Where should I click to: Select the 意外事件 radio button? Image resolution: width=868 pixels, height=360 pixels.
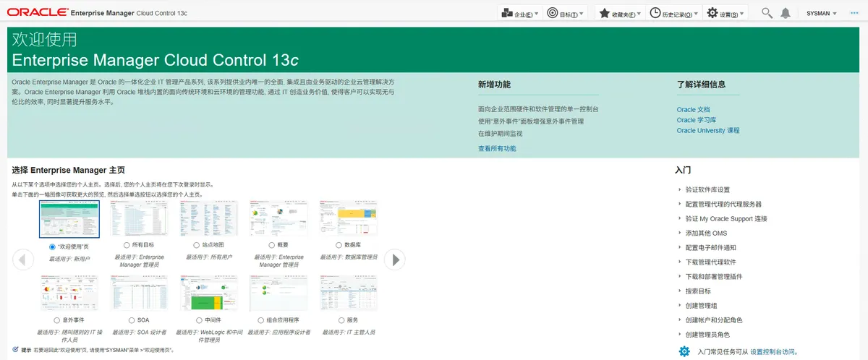[x=57, y=320]
